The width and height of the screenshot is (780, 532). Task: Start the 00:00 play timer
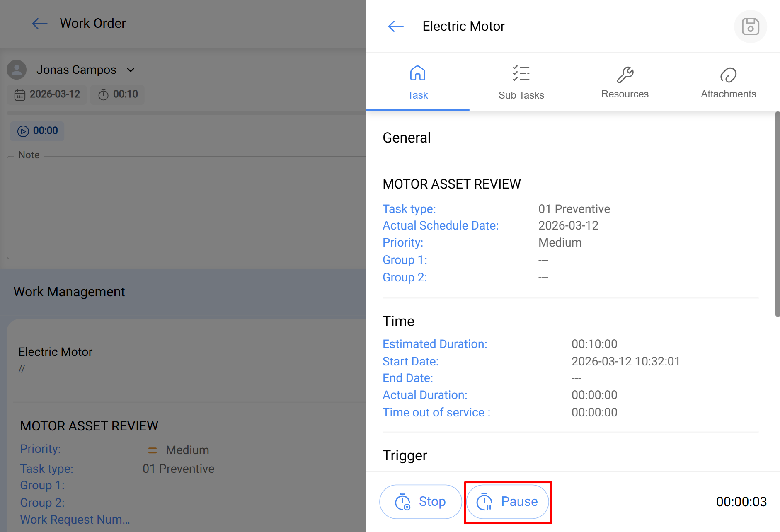click(x=37, y=131)
